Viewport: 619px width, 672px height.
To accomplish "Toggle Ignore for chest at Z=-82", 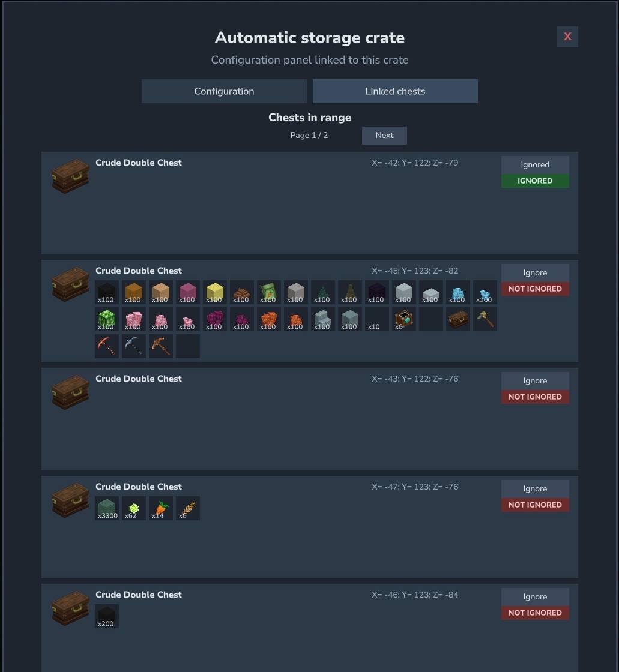I will pyautogui.click(x=535, y=272).
